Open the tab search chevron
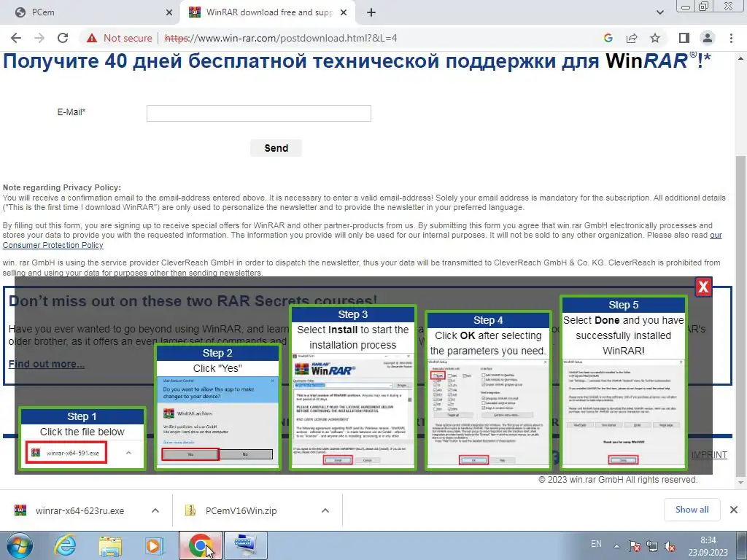This screenshot has width=747, height=560. pos(659,13)
